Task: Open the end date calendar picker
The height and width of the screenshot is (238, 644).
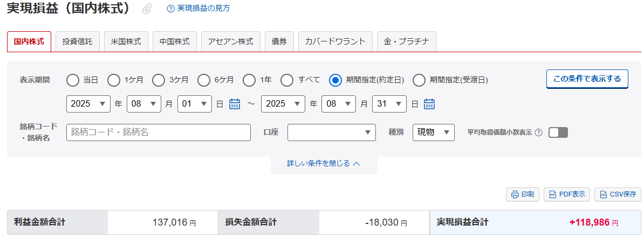Action: (x=429, y=104)
